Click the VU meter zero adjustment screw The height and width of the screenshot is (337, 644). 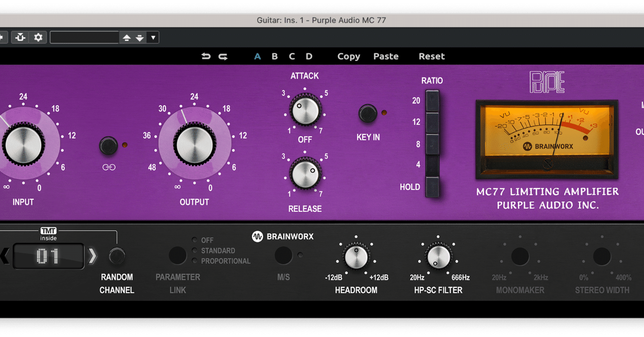[547, 164]
